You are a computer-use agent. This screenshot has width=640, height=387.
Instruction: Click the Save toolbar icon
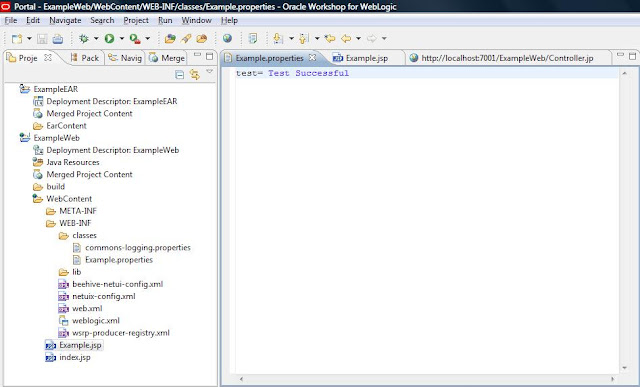click(42, 39)
